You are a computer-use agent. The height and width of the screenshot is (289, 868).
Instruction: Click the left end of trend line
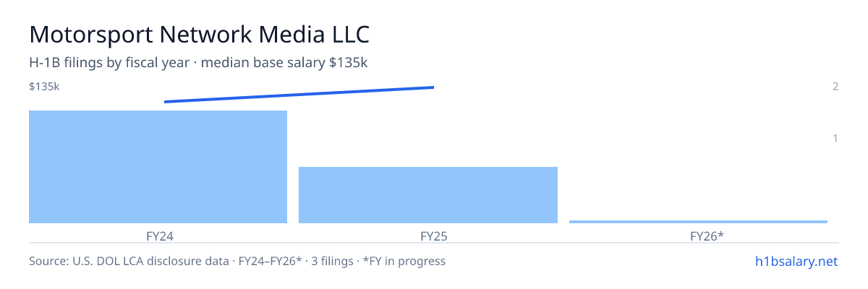(166, 102)
